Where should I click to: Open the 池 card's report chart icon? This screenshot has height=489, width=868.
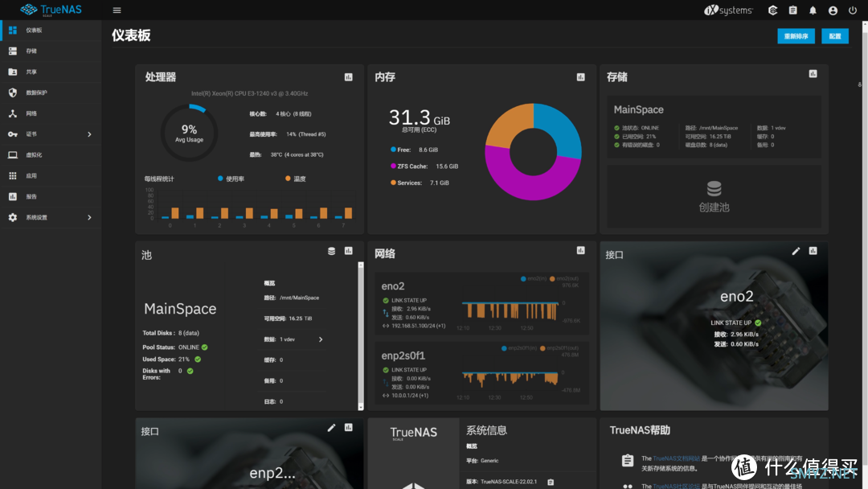point(348,251)
